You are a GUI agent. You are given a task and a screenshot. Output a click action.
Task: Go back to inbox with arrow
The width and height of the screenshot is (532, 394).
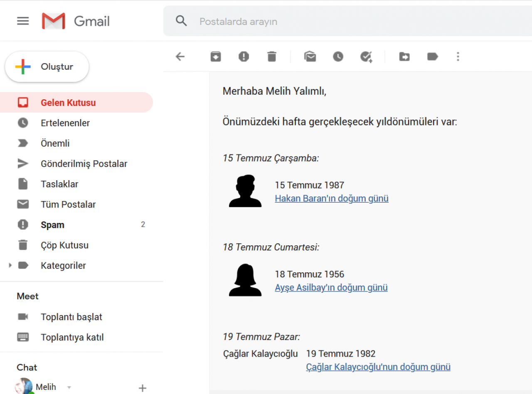pos(180,56)
